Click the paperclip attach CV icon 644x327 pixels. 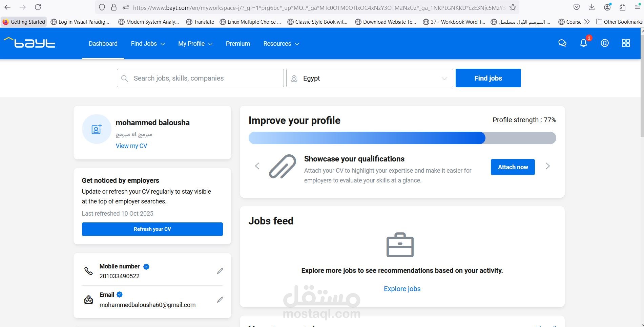coord(282,167)
